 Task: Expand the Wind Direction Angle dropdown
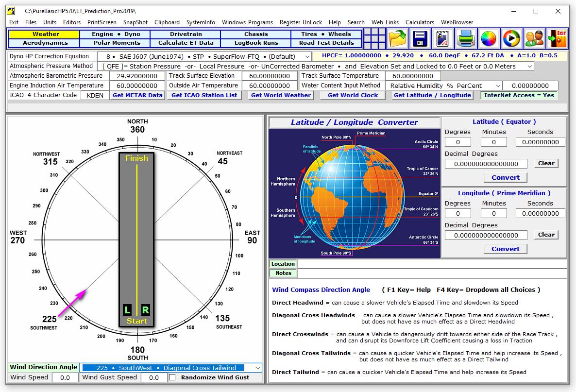tap(257, 368)
